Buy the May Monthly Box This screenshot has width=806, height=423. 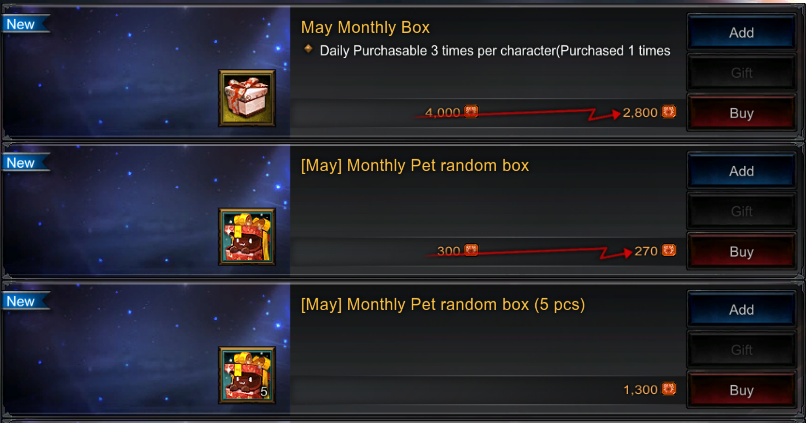coord(741,113)
